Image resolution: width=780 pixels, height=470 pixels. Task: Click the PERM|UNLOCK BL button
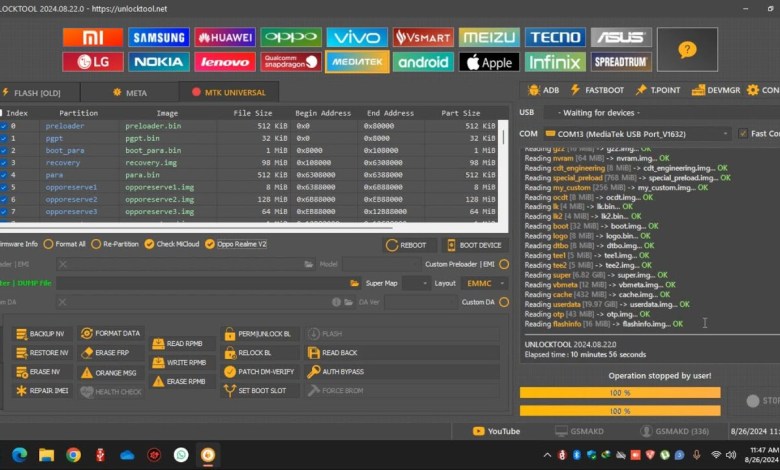(260, 334)
